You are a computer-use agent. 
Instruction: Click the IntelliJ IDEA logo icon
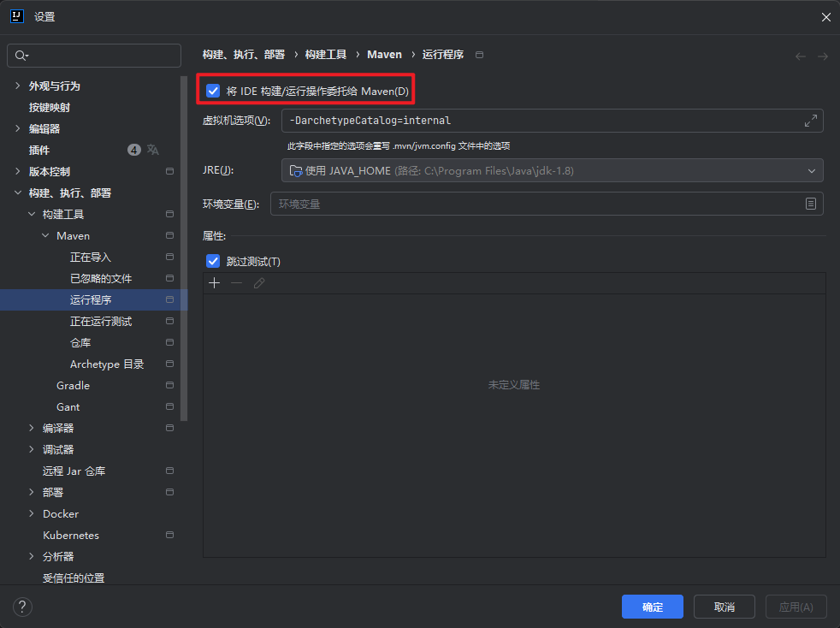17,16
